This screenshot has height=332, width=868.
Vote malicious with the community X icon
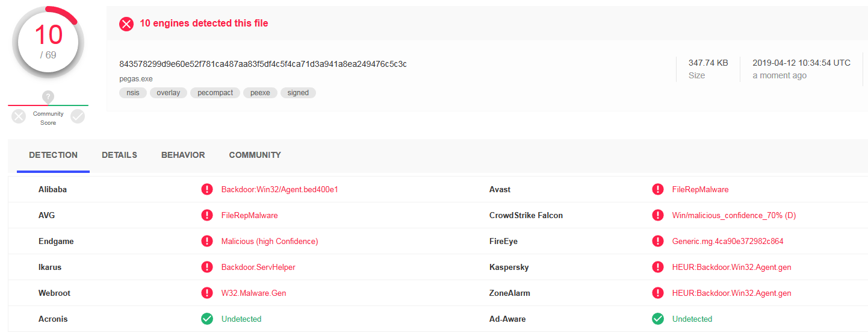[x=19, y=117]
